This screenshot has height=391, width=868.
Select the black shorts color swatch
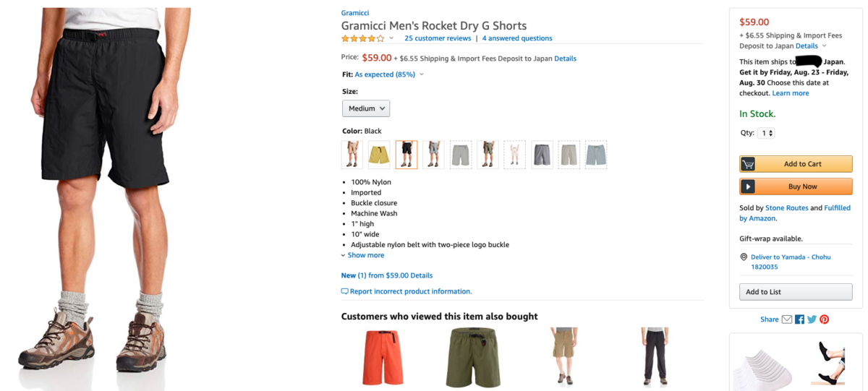point(407,155)
